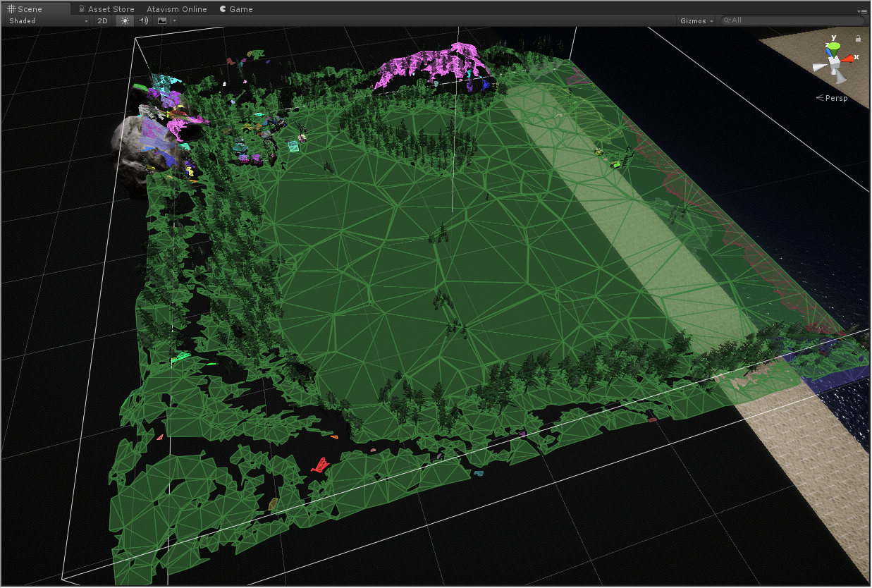Click the blue Z axis cone
The height and width of the screenshot is (588, 872).
click(829, 52)
